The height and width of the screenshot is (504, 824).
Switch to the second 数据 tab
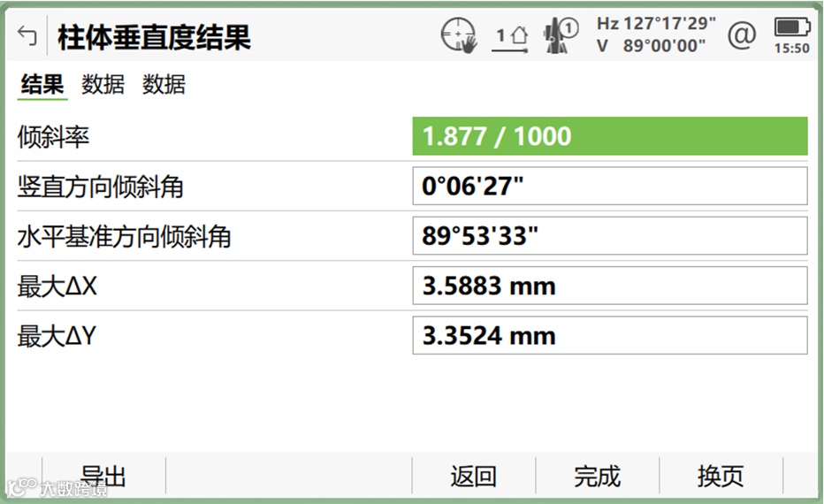(x=164, y=85)
